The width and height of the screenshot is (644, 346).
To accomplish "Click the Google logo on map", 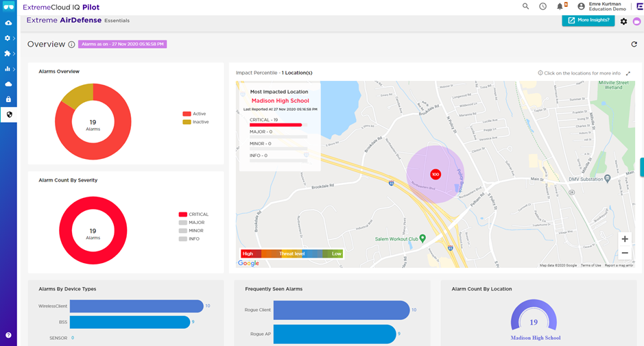I will (x=248, y=263).
